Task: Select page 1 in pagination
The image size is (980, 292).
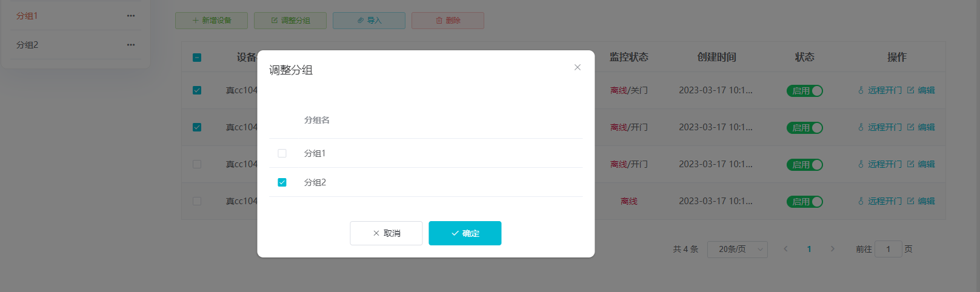Action: [x=809, y=249]
